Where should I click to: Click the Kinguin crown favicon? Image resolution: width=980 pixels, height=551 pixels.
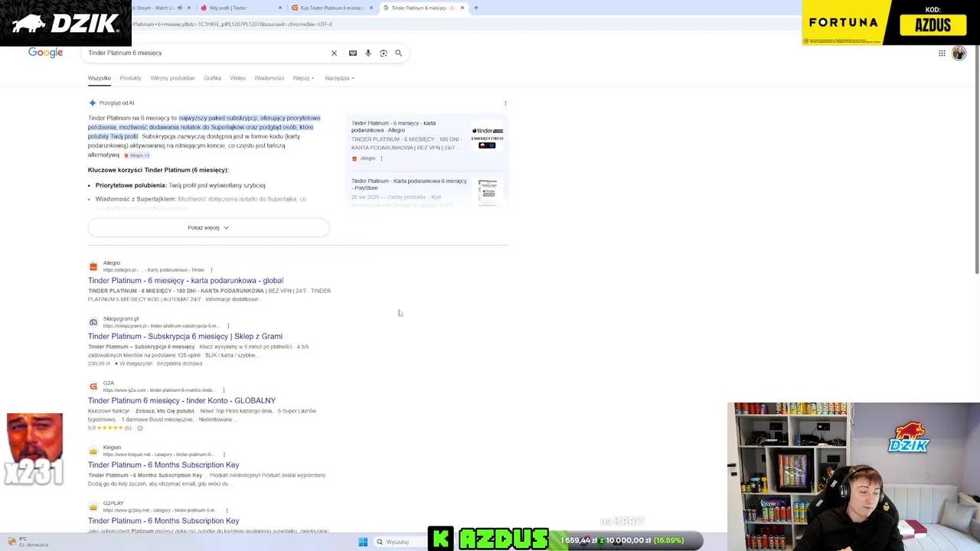pyautogui.click(x=93, y=451)
